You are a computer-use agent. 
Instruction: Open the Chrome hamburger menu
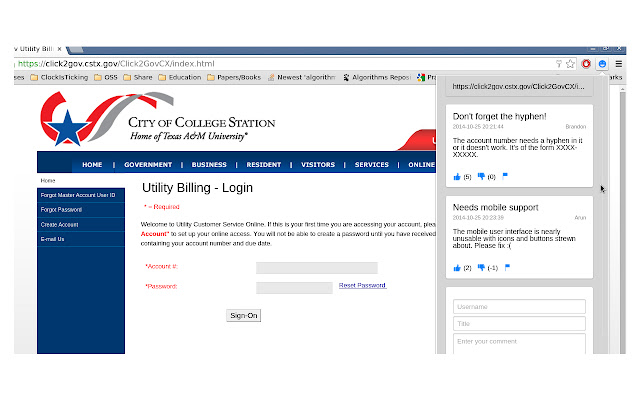pyautogui.click(x=619, y=64)
